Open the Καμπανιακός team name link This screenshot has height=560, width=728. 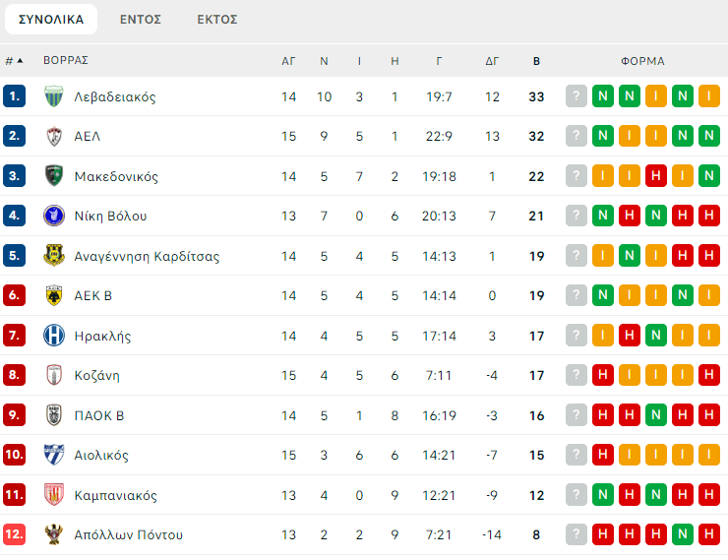click(x=115, y=495)
